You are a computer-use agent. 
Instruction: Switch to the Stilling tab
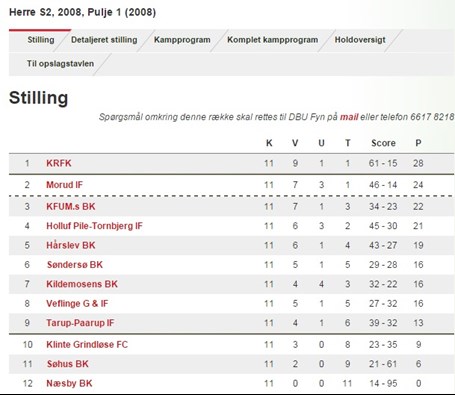[41, 40]
